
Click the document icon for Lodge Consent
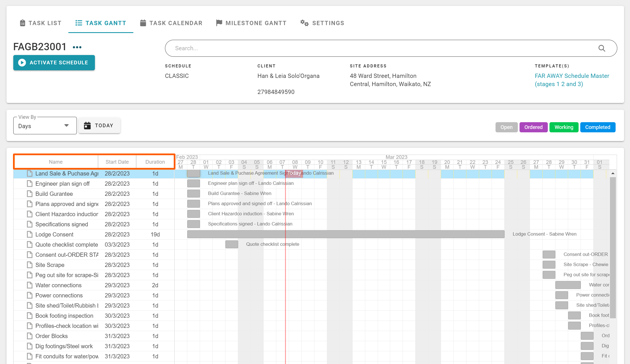(x=29, y=234)
